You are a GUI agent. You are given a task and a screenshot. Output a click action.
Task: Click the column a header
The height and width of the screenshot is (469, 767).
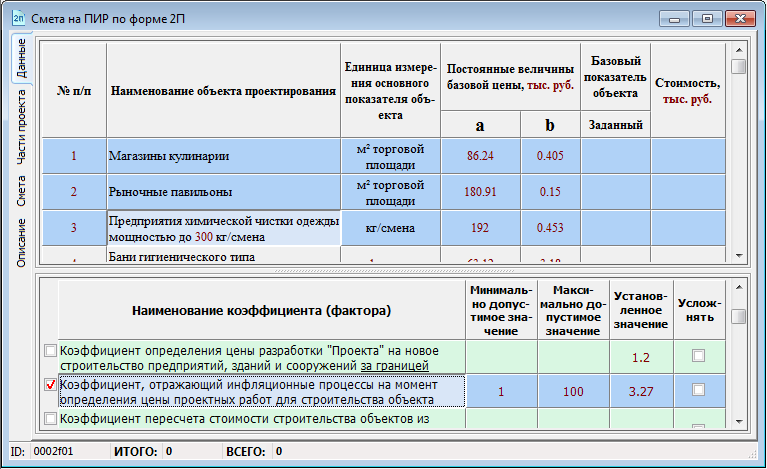[480, 125]
